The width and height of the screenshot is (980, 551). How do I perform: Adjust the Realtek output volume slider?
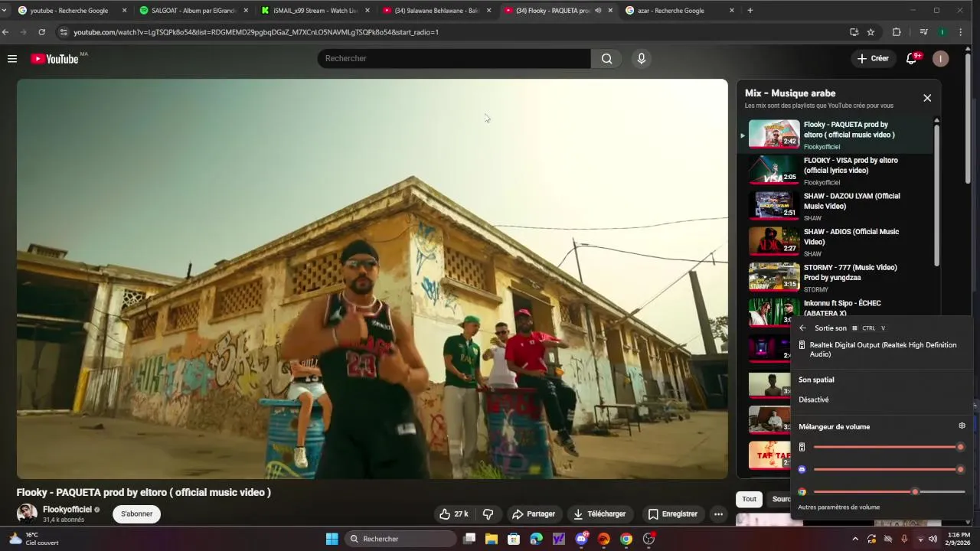(889, 447)
